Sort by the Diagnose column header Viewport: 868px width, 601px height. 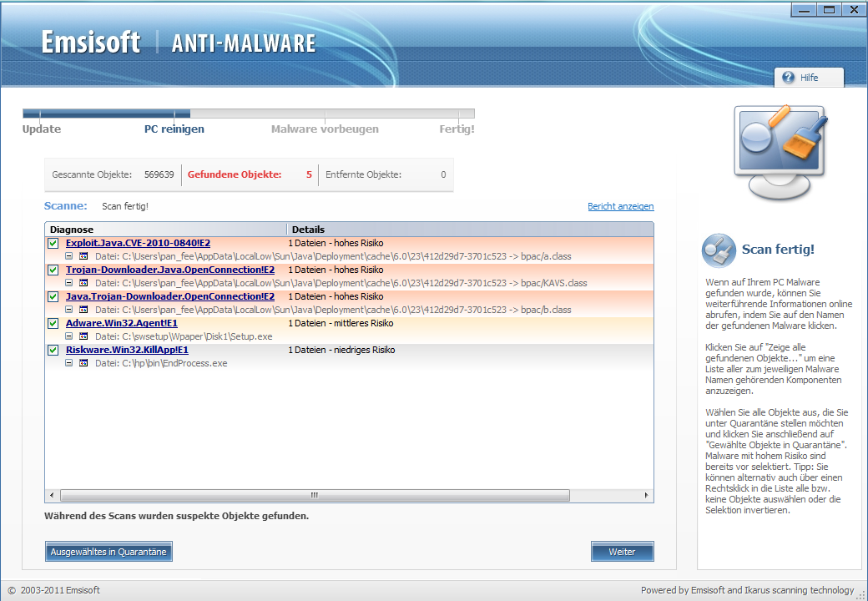point(165,229)
